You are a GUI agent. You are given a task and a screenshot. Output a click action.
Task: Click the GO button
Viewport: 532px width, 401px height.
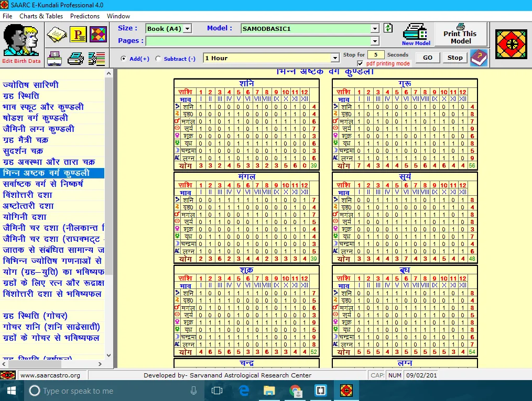[x=428, y=58]
